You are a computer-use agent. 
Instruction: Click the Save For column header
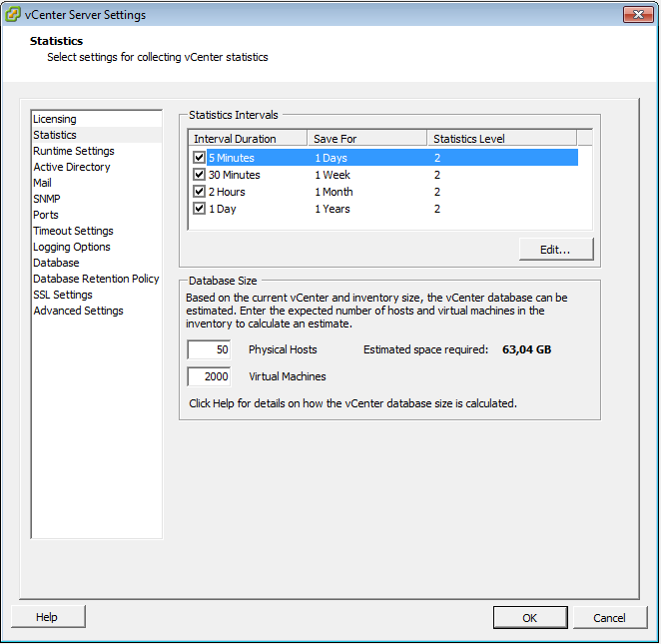367,139
